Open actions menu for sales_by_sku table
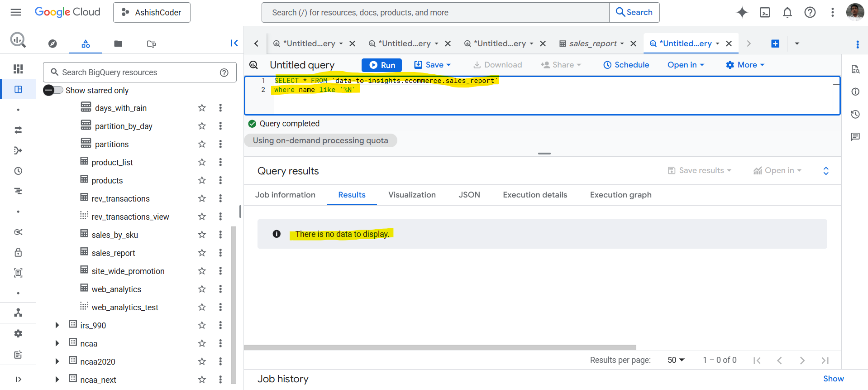Image resolution: width=868 pixels, height=390 pixels. click(220, 235)
